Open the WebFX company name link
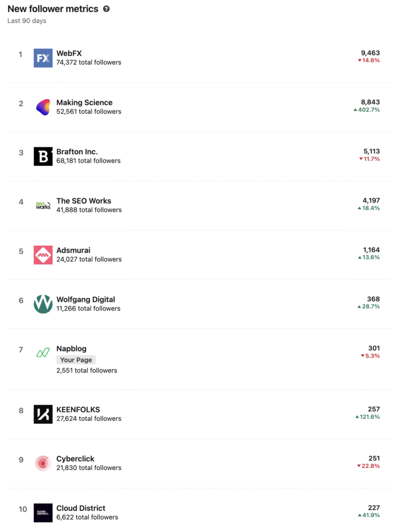This screenshot has height=532, width=404. pos(69,53)
